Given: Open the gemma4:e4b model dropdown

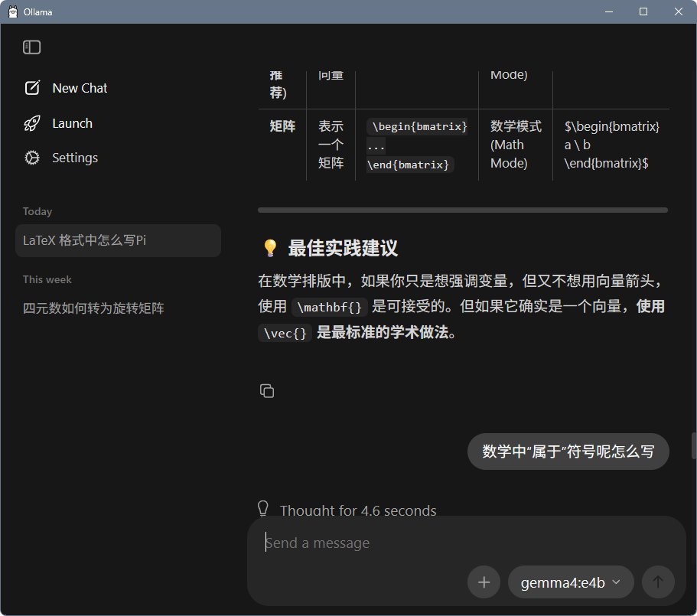Looking at the screenshot, I should (x=571, y=582).
